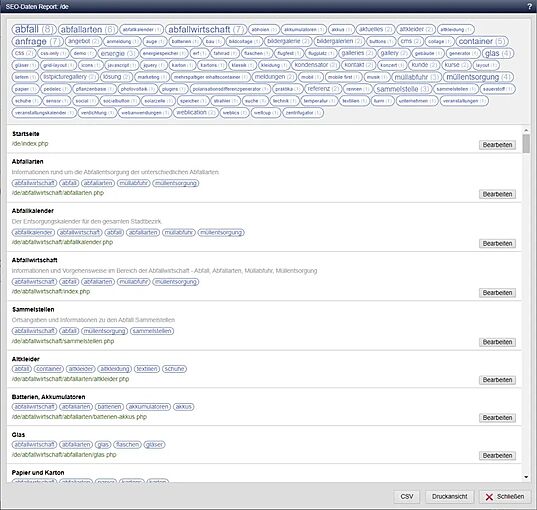
Task: Select the 'referenz (2)' tag in the cloud
Action: 323,89
